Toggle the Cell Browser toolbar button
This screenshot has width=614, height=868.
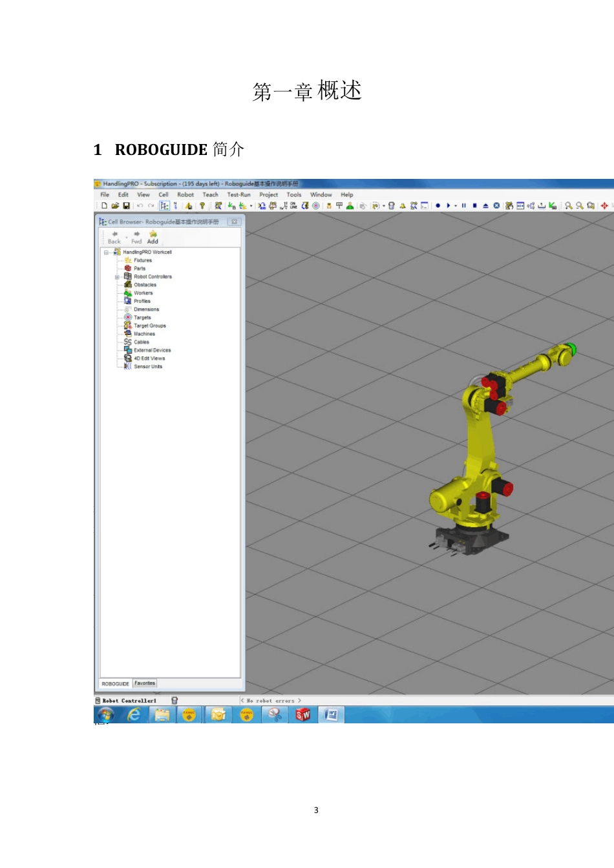[x=165, y=206]
